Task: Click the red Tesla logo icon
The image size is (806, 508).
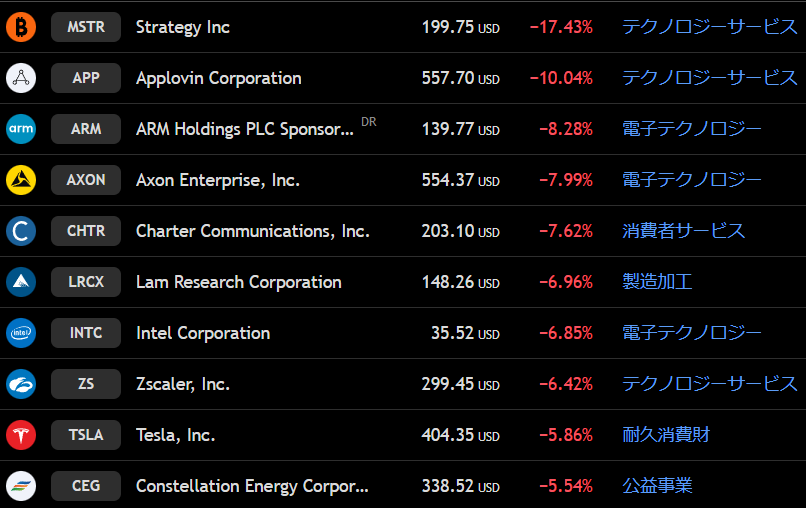Action: coord(21,435)
